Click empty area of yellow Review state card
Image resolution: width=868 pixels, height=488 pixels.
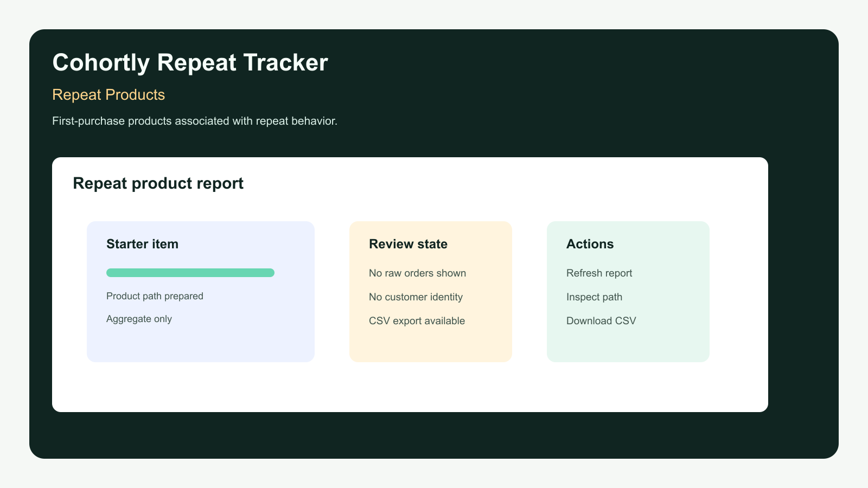tap(431, 346)
